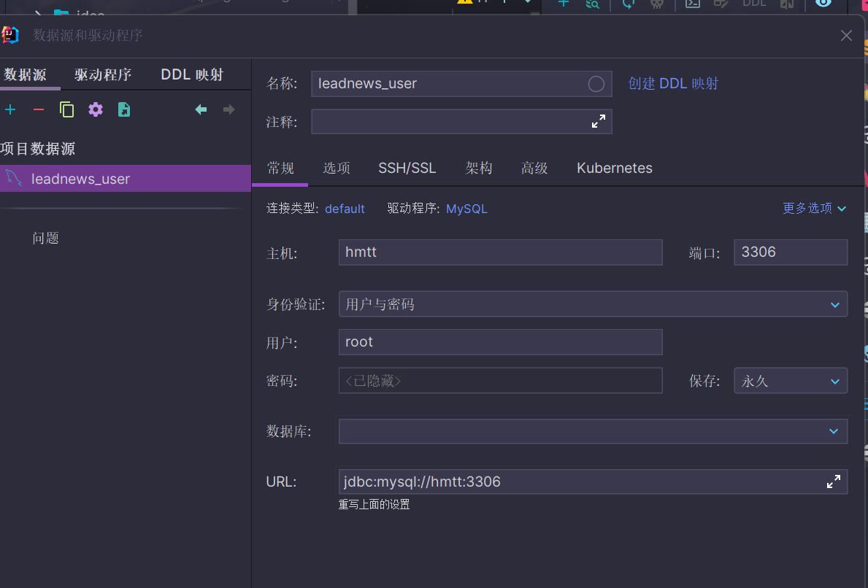Duplicate the selected data source

pos(66,109)
